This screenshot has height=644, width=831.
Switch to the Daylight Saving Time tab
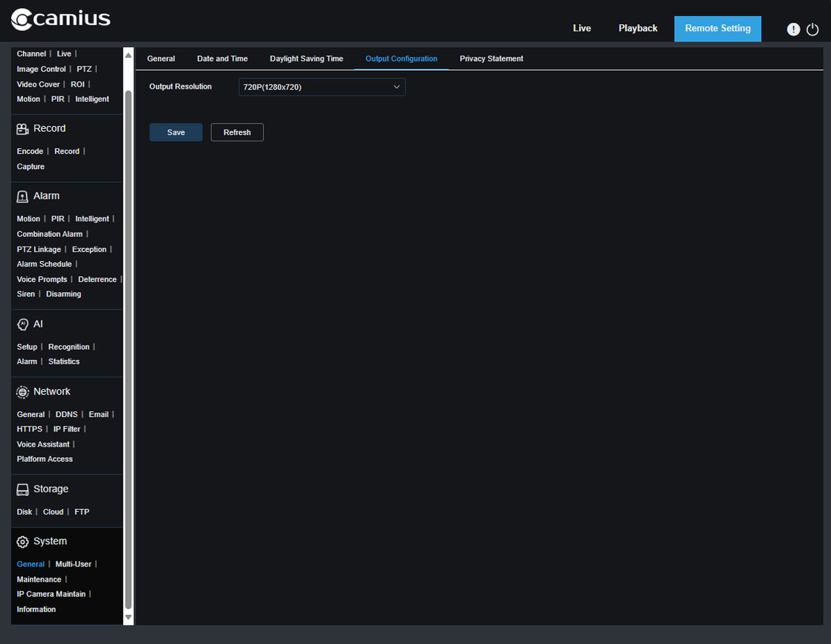point(306,59)
